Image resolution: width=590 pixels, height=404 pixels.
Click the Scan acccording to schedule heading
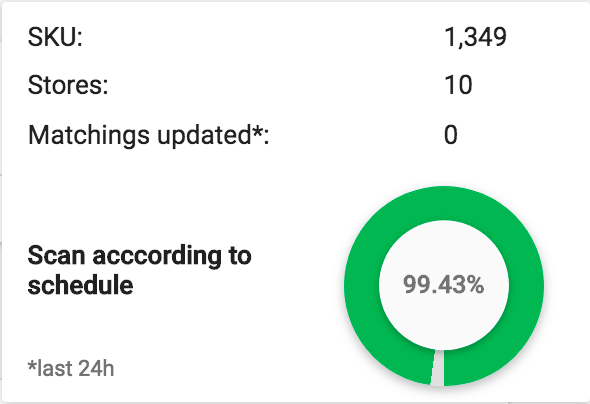click(139, 270)
